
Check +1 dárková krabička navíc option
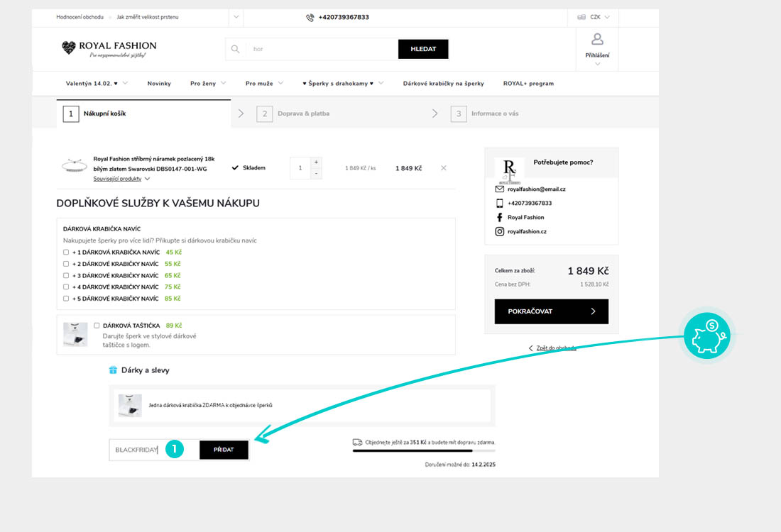[x=66, y=252]
